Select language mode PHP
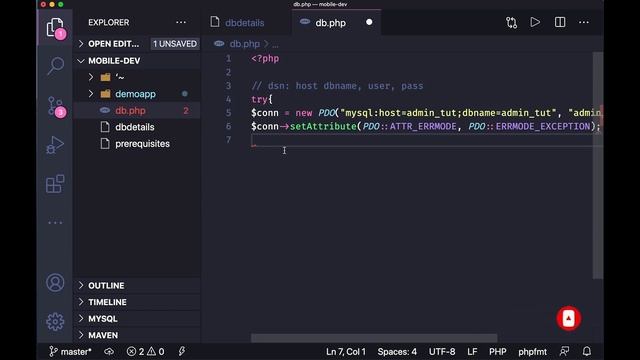 point(498,351)
